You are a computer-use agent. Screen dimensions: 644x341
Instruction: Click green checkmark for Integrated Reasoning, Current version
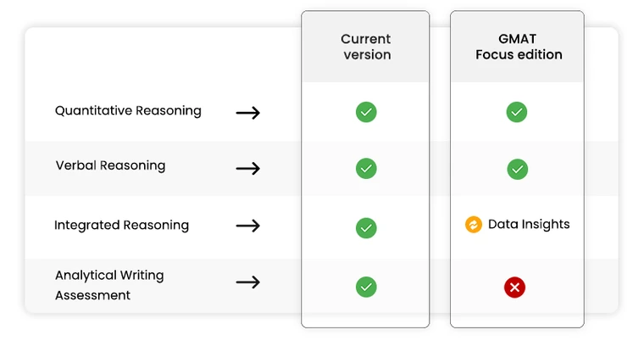(366, 228)
